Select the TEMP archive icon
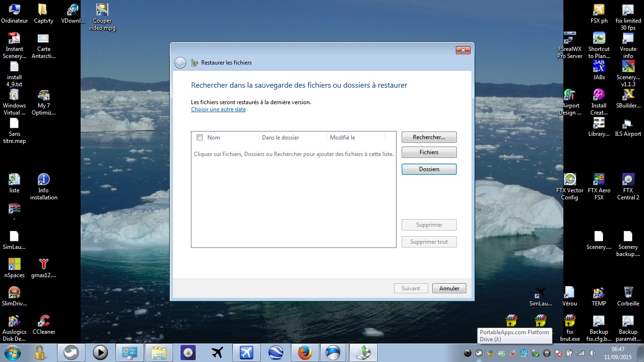644x362 pixels. point(599,296)
